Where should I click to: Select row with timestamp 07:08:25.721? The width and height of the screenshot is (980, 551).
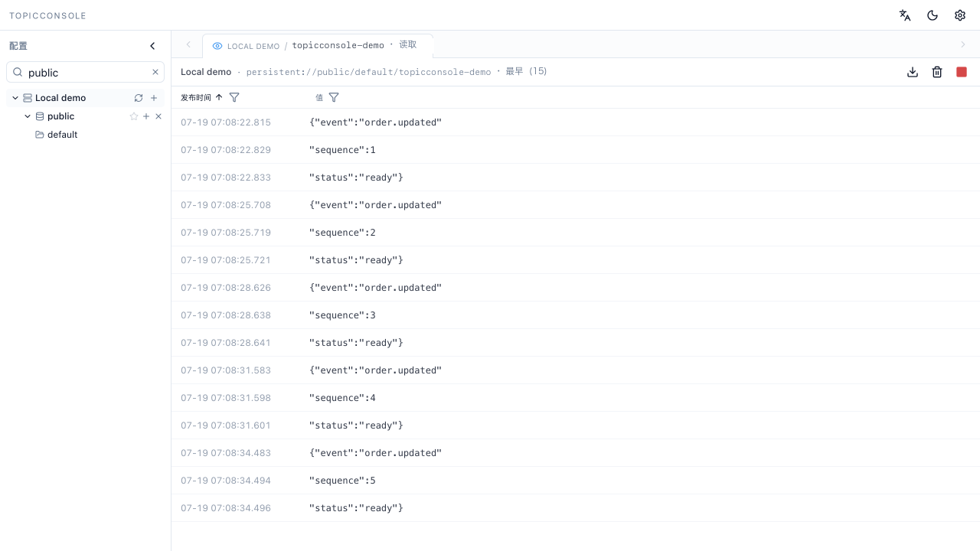point(576,260)
